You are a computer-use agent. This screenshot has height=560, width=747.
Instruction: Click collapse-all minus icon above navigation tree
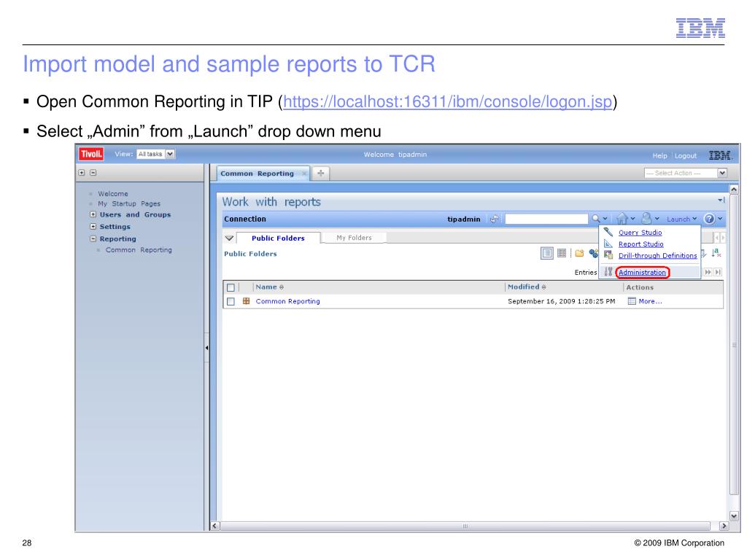click(93, 172)
